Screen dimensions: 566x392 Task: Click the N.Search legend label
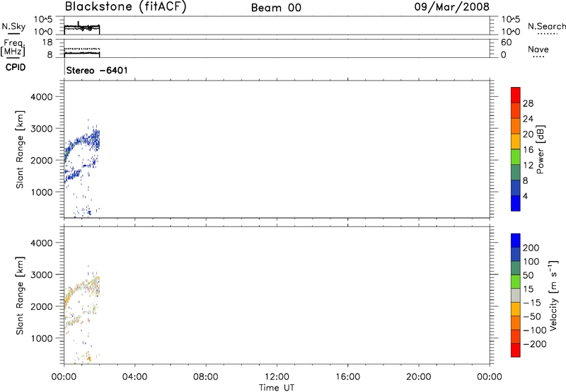click(x=546, y=26)
